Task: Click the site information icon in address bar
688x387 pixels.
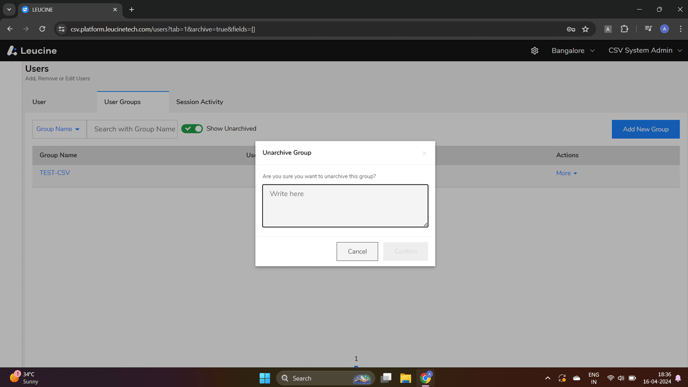Action: coord(61,29)
